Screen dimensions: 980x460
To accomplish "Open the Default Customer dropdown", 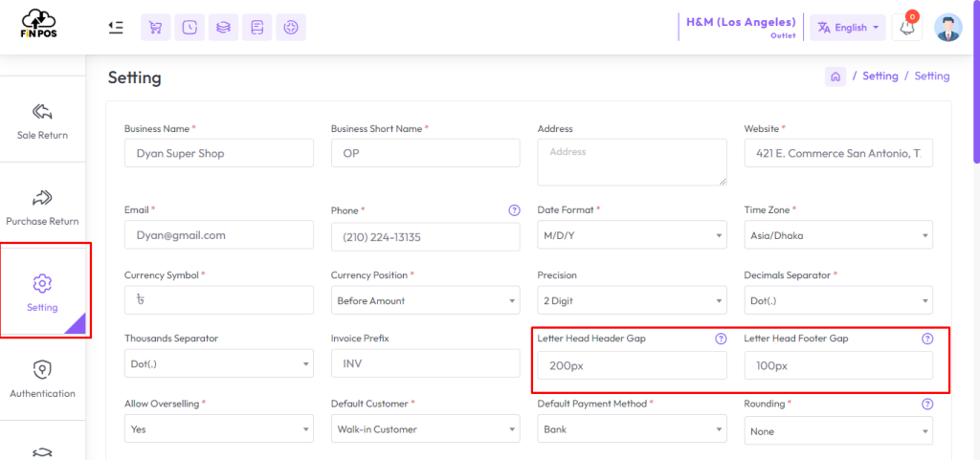I will (x=426, y=428).
